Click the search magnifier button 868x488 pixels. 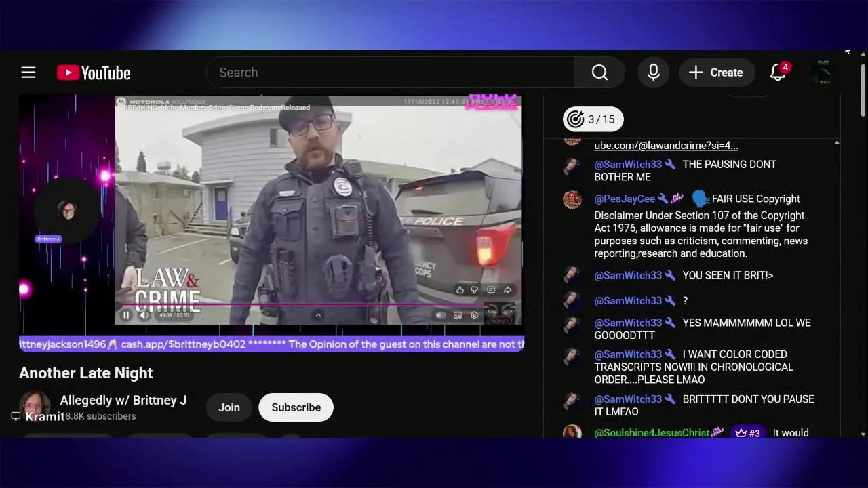[x=599, y=73]
